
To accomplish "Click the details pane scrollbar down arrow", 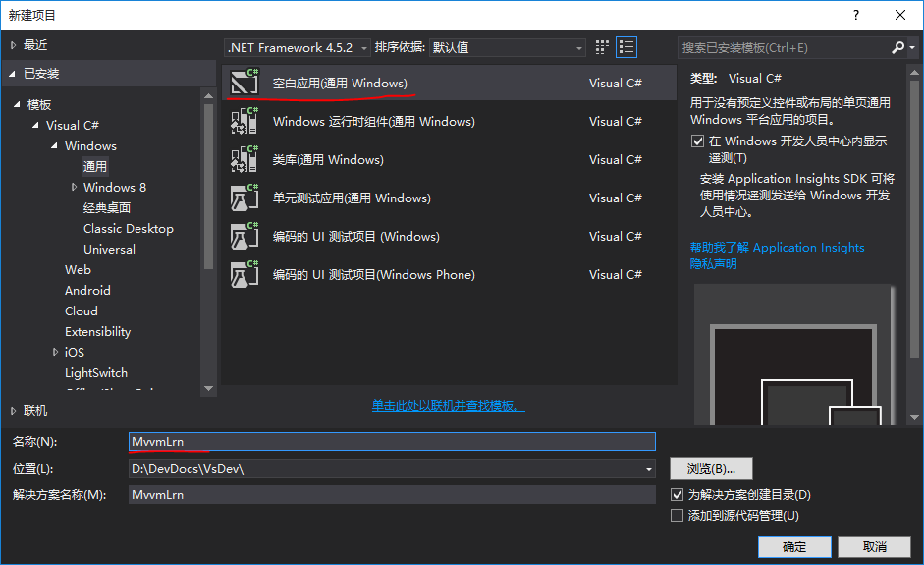I will 914,417.
